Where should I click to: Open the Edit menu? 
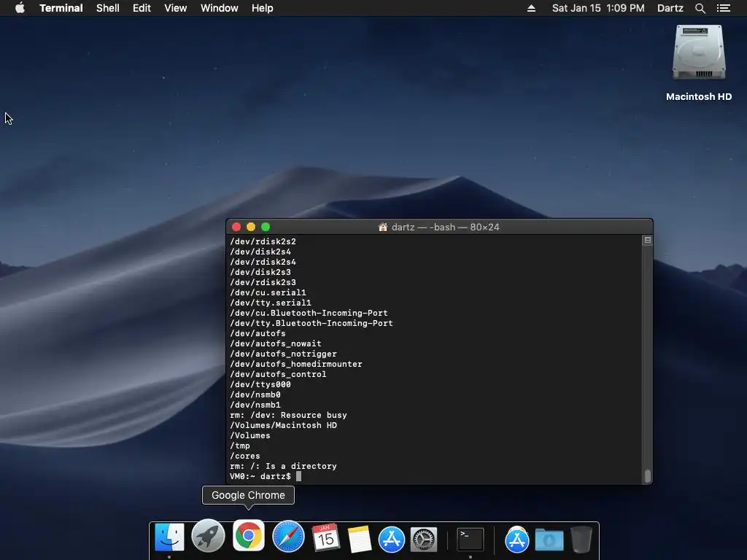coord(142,8)
